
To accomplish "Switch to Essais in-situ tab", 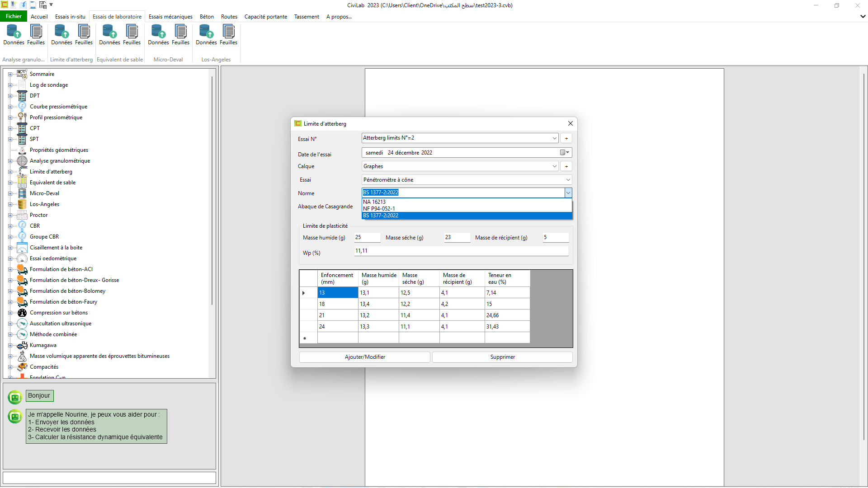I will click(x=70, y=17).
